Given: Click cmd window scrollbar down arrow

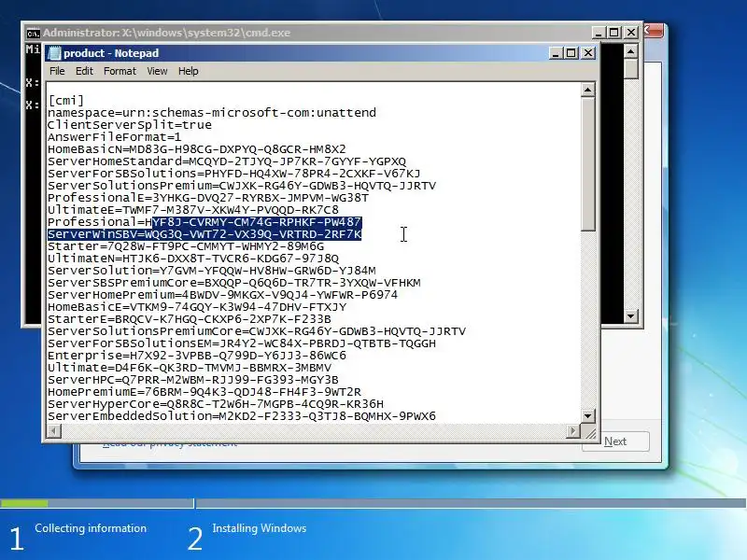Looking at the screenshot, I should (x=631, y=315).
